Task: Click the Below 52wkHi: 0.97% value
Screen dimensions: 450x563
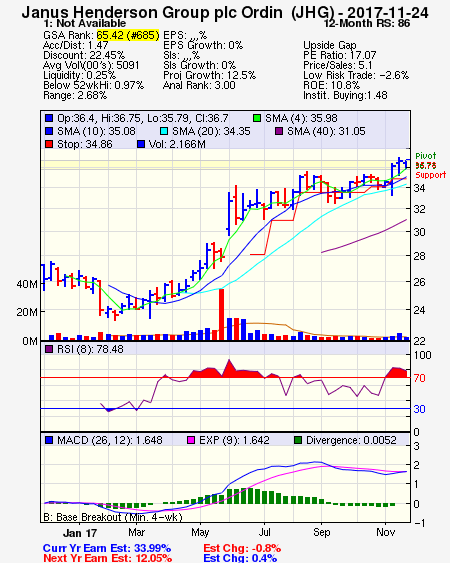Action: (x=93, y=85)
